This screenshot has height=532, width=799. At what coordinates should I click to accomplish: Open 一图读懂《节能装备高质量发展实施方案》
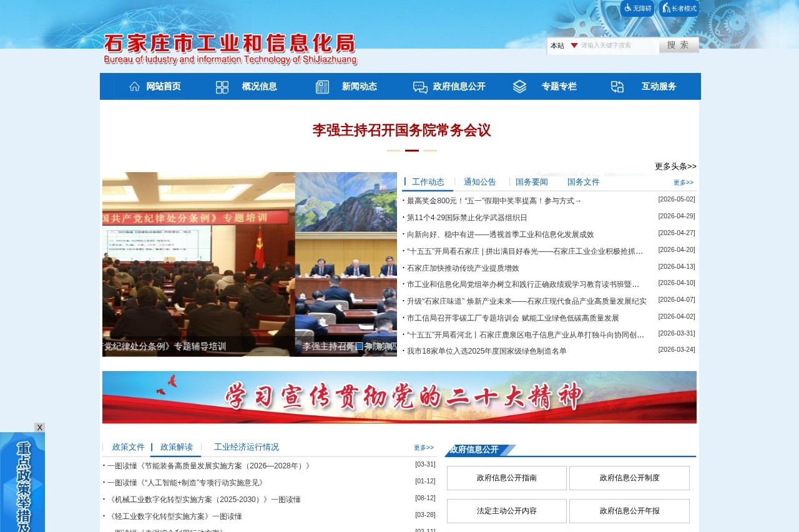[210, 466]
